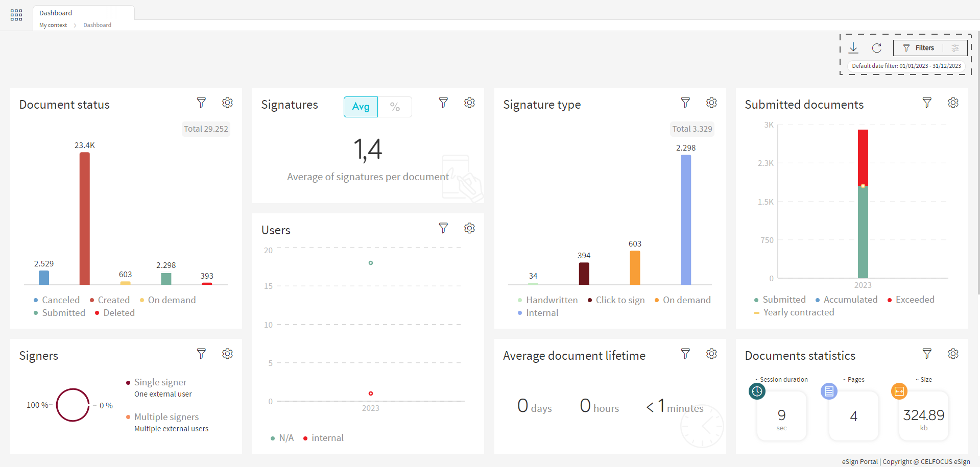The width and height of the screenshot is (980, 467).
Task: Toggle On demand legend in Document status
Action: click(168, 300)
